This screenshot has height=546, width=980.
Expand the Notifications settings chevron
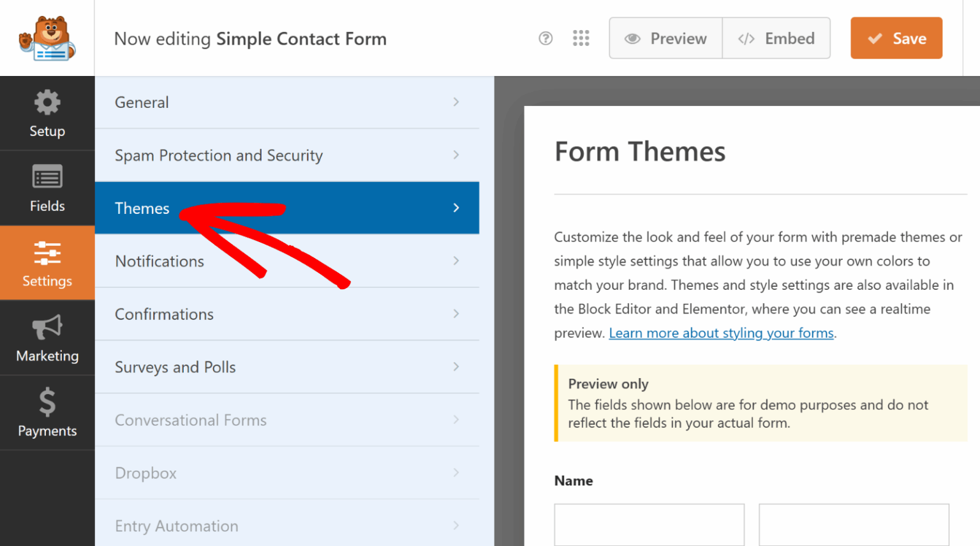click(x=456, y=261)
